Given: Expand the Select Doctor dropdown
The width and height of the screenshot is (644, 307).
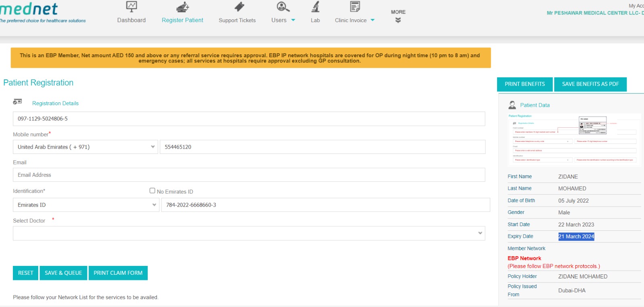Looking at the screenshot, I should point(249,233).
